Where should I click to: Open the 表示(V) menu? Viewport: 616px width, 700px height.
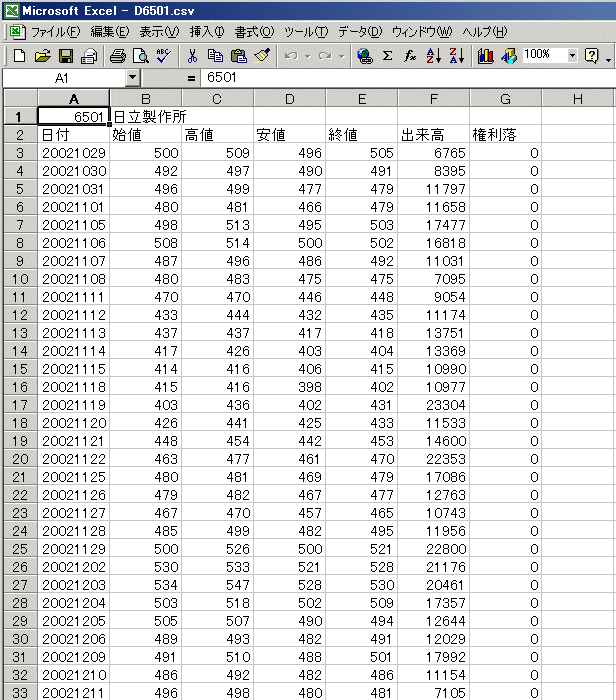(x=159, y=32)
